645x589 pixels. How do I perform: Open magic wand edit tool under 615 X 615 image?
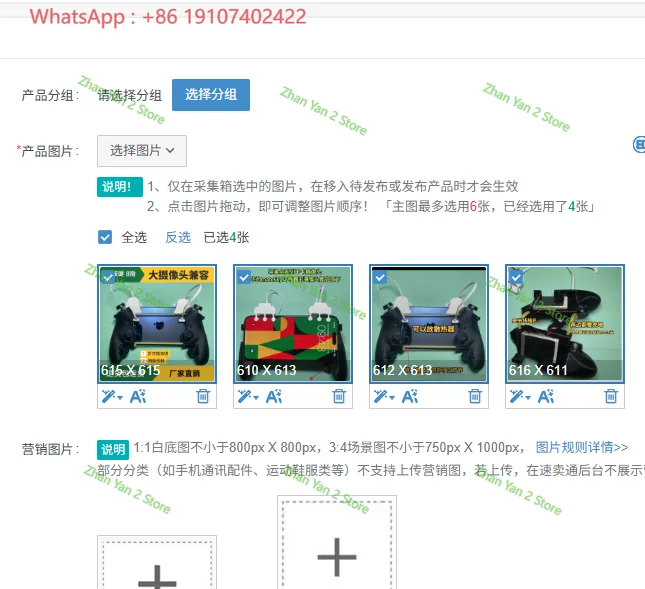pos(109,397)
